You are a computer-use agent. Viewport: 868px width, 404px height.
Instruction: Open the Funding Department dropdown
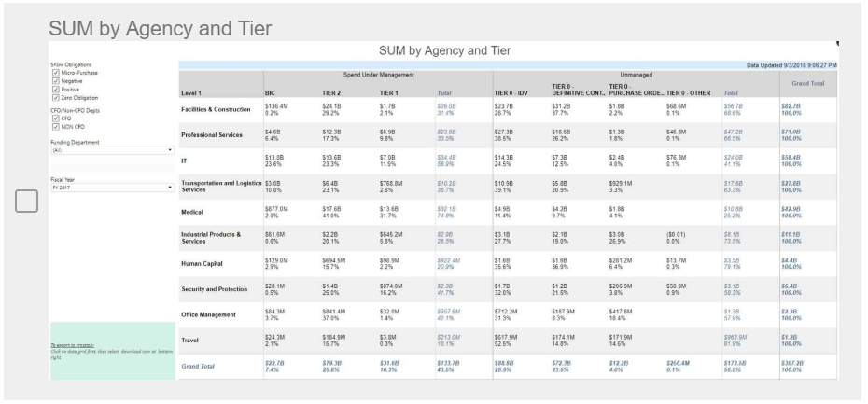point(170,149)
